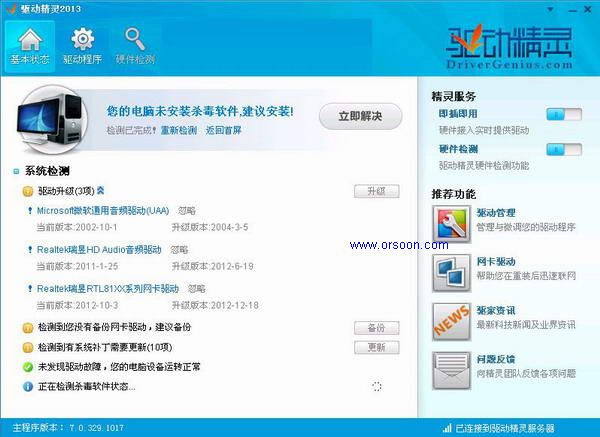Click the 驱动管理 title link
This screenshot has width=600, height=437.
496,213
